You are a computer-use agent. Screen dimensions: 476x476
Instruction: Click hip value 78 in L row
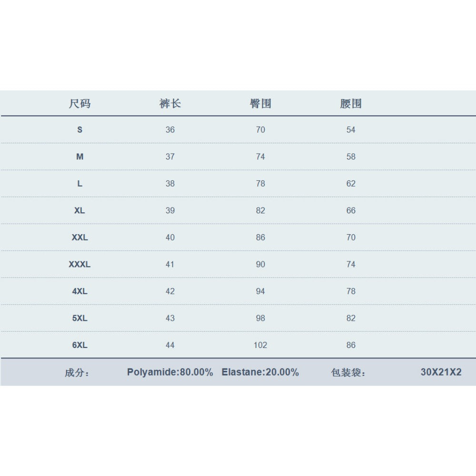pyautogui.click(x=260, y=183)
